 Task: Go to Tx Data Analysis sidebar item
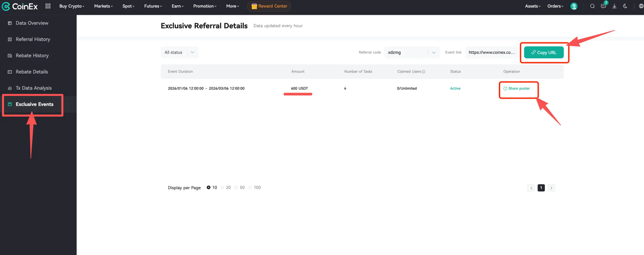(34, 88)
